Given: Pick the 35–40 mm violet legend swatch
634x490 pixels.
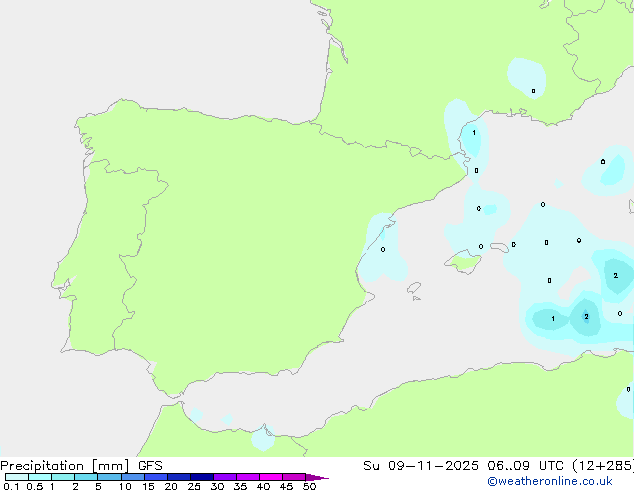Looking at the screenshot, I should tap(248, 477).
